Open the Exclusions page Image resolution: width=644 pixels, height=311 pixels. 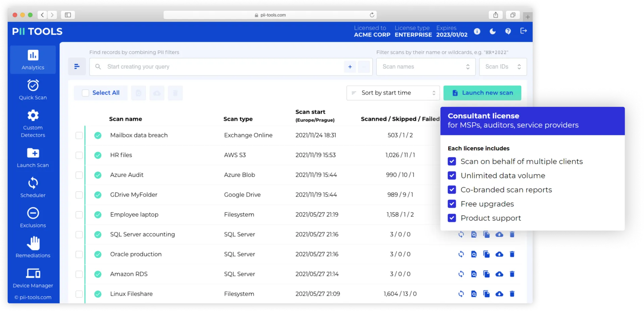33,218
